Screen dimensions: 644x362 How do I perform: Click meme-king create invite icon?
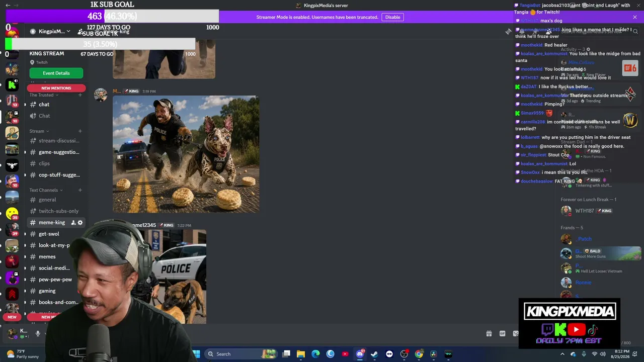[x=73, y=222]
